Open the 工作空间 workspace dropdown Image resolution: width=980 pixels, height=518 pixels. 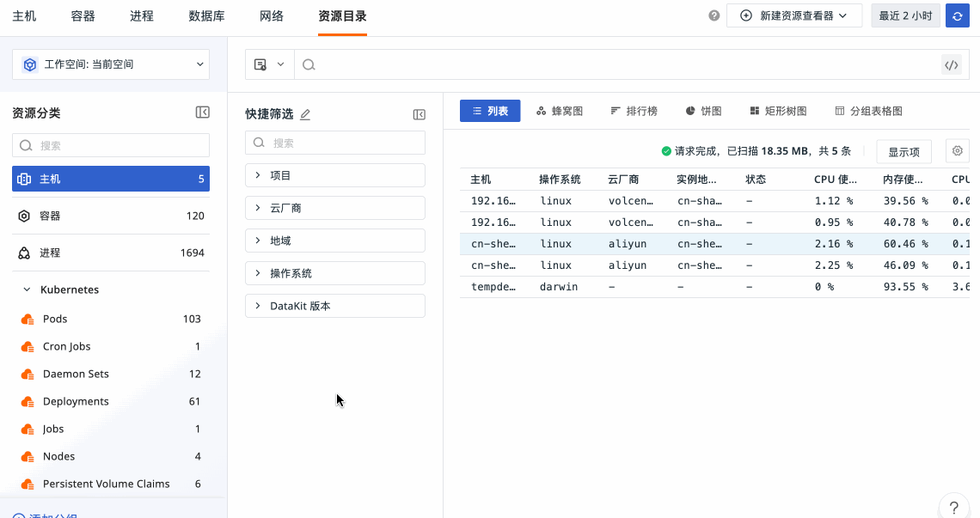point(111,64)
